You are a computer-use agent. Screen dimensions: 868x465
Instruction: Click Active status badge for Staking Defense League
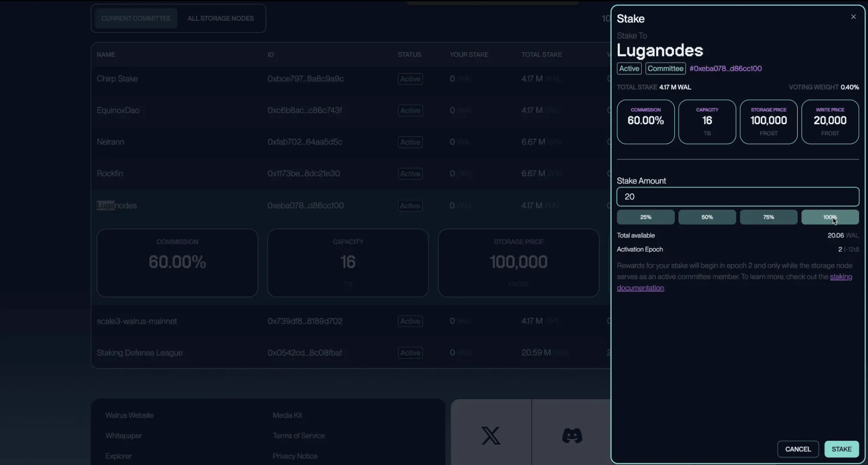410,353
